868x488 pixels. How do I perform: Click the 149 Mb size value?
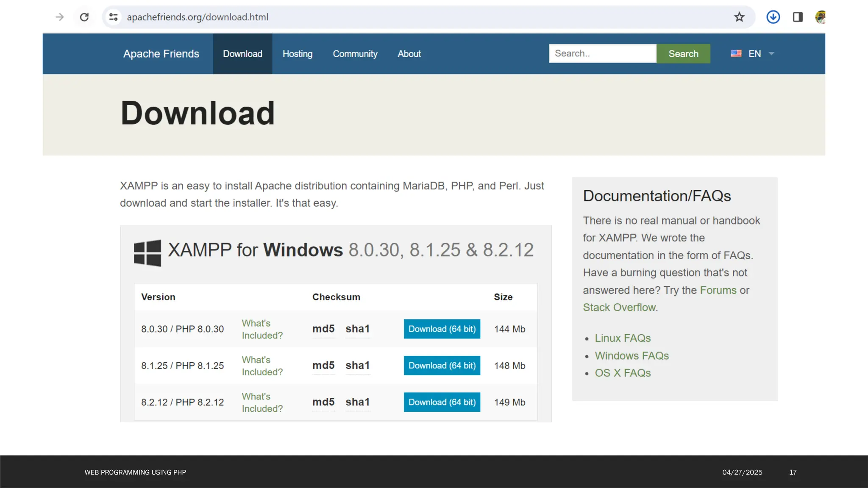(509, 402)
